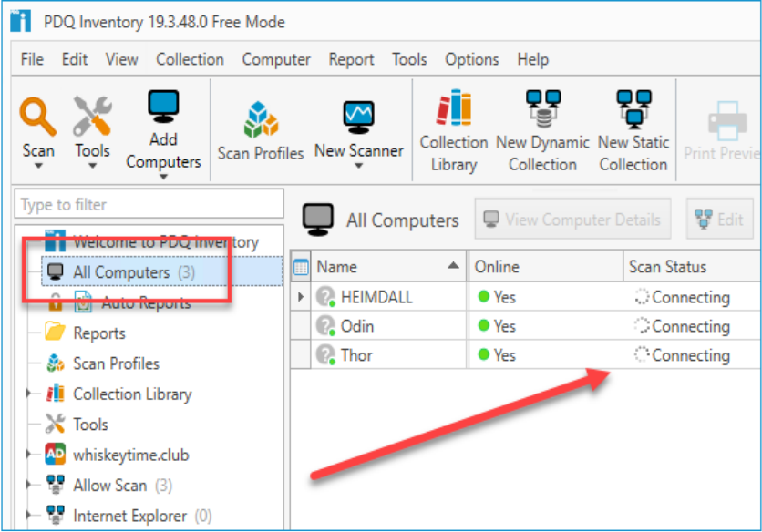Expand the Internet Explorer tree node
The height and width of the screenshot is (532, 762).
(x=28, y=515)
